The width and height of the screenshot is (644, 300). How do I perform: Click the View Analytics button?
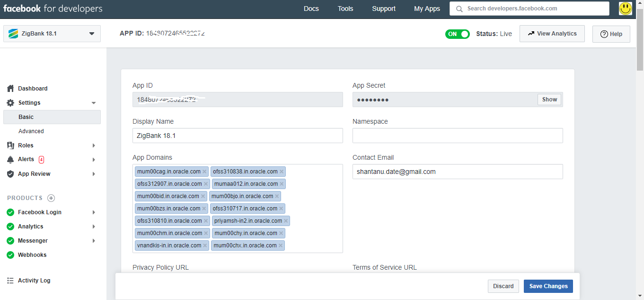click(x=552, y=34)
